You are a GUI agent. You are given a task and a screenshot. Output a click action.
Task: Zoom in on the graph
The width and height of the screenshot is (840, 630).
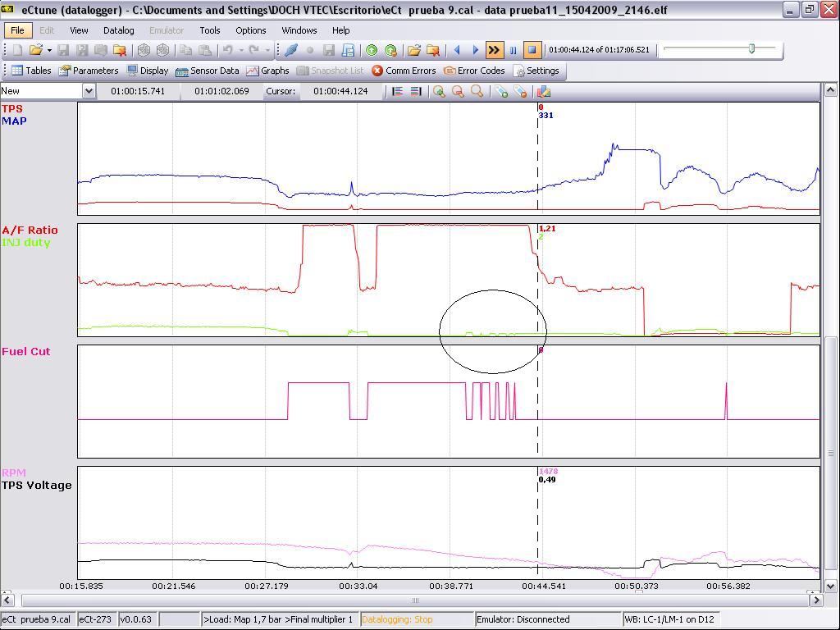pyautogui.click(x=440, y=92)
